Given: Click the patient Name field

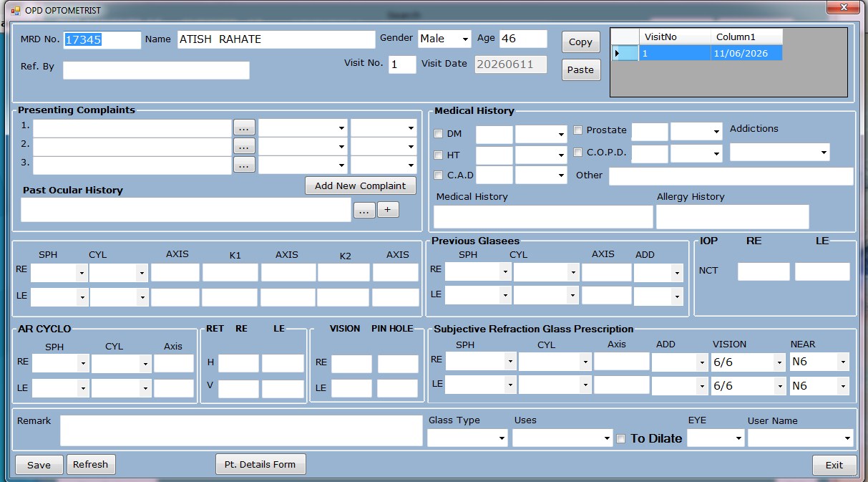Looking at the screenshot, I should click(276, 39).
